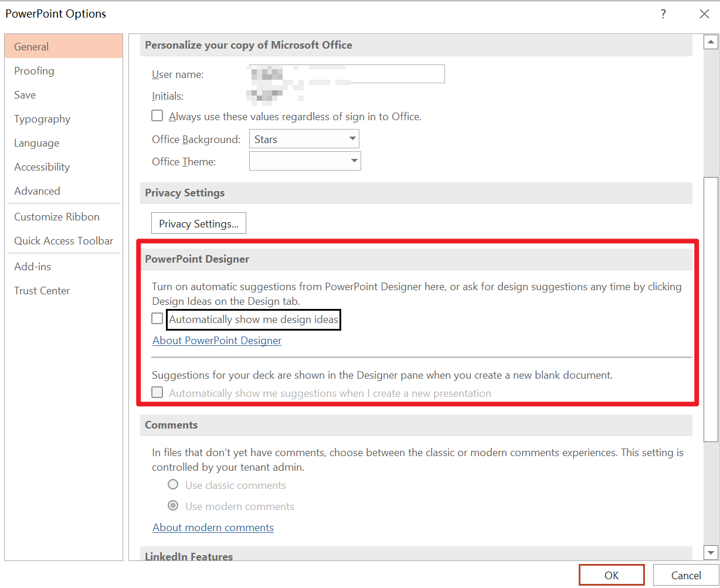Toggle Automatically show me suggestions checkbox
Image resolution: width=720 pixels, height=588 pixels.
tap(157, 392)
